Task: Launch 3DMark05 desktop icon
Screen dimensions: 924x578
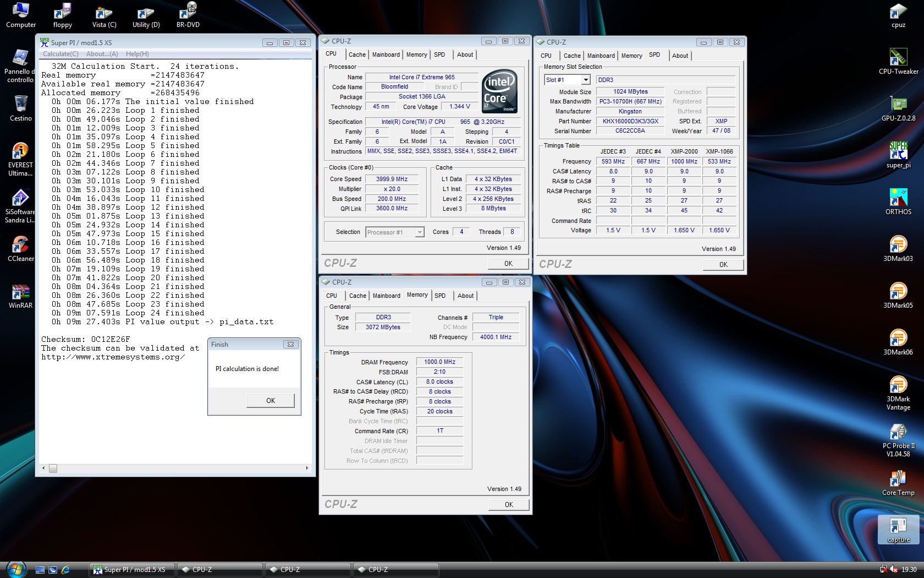Action: click(898, 296)
